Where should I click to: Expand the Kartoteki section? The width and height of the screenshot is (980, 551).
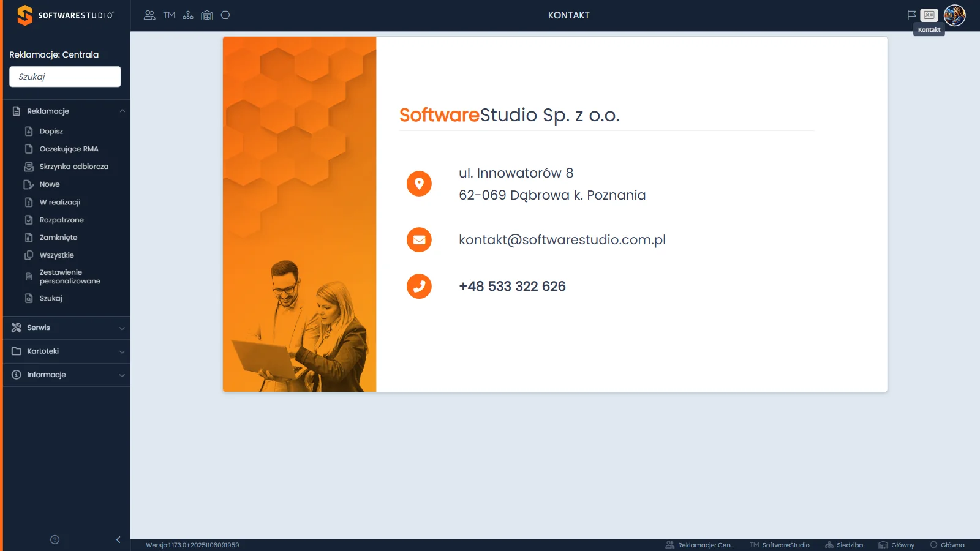[67, 351]
